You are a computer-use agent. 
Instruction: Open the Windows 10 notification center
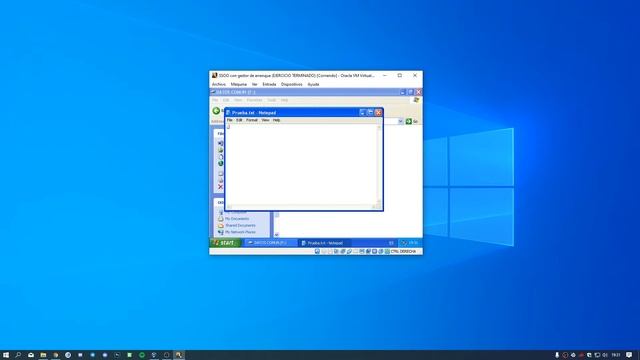point(629,355)
